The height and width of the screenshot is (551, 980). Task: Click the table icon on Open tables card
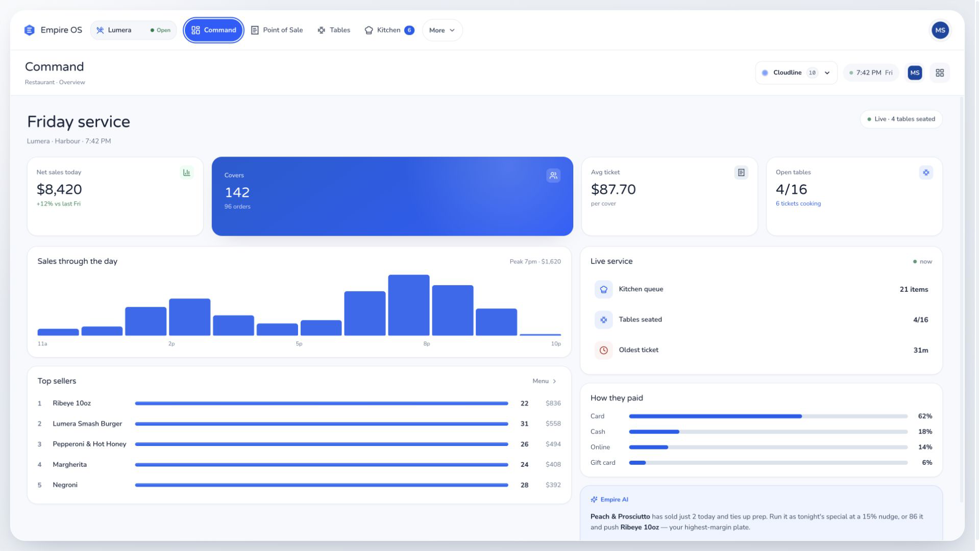[926, 172]
